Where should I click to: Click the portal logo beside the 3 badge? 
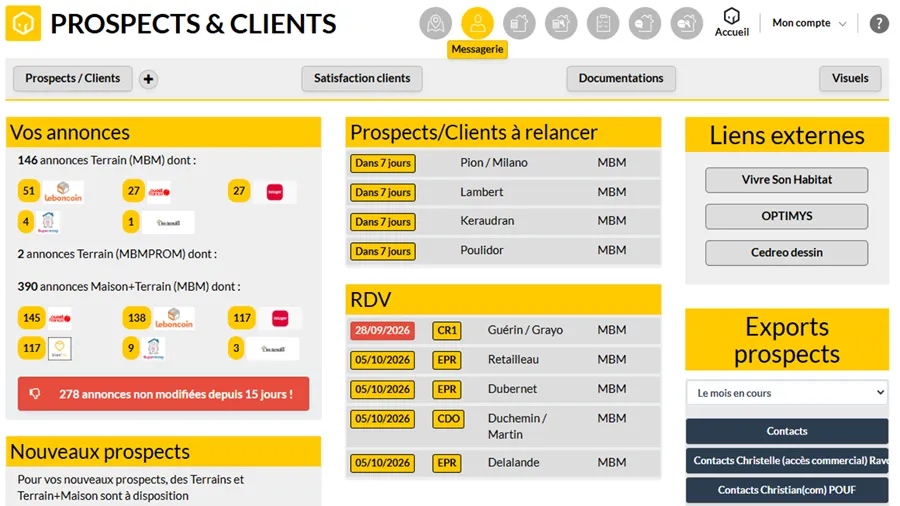[x=273, y=348]
